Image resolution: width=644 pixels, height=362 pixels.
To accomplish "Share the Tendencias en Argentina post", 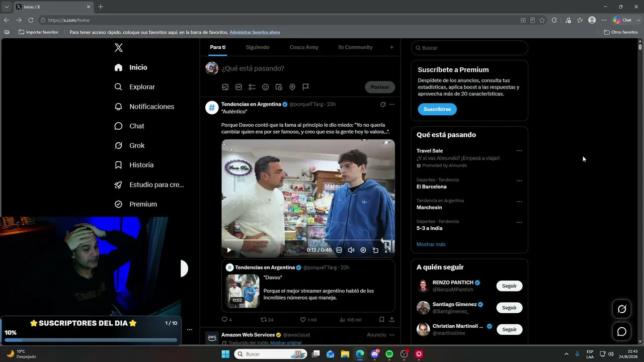I will click(x=392, y=320).
